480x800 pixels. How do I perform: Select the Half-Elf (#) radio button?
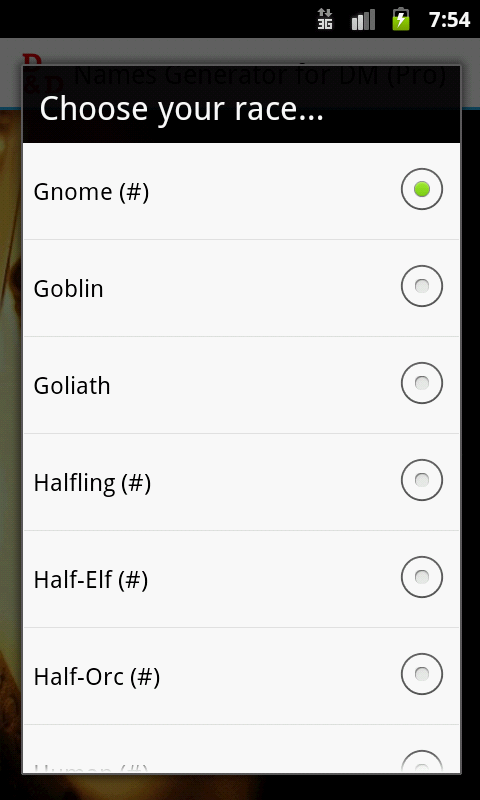click(x=421, y=577)
